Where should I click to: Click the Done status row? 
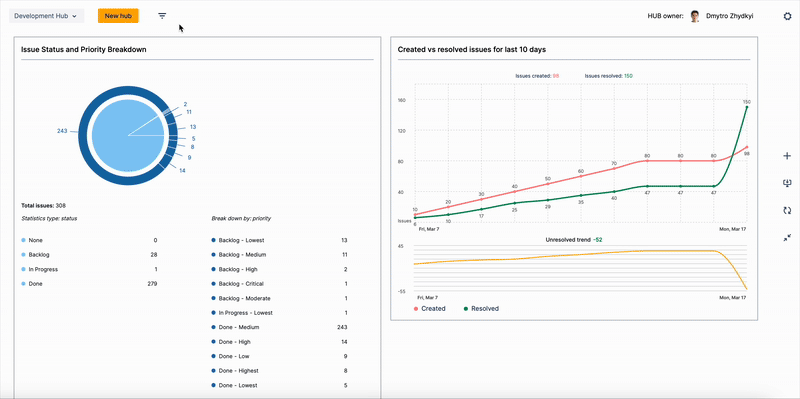(x=89, y=284)
